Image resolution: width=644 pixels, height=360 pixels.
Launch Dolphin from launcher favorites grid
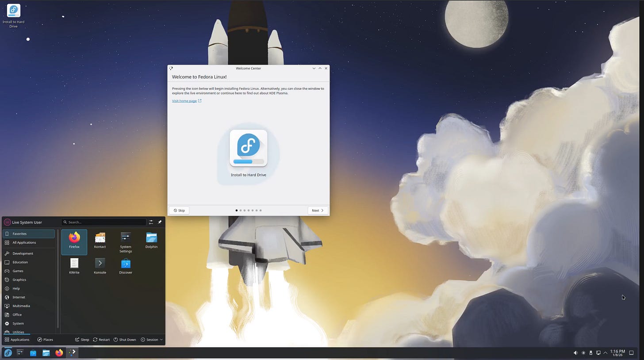[x=151, y=241]
